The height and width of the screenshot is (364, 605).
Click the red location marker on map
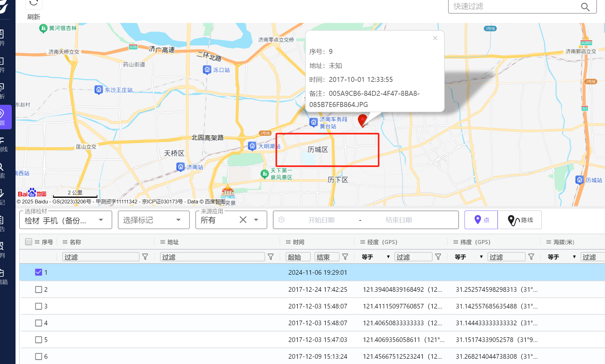[362, 120]
